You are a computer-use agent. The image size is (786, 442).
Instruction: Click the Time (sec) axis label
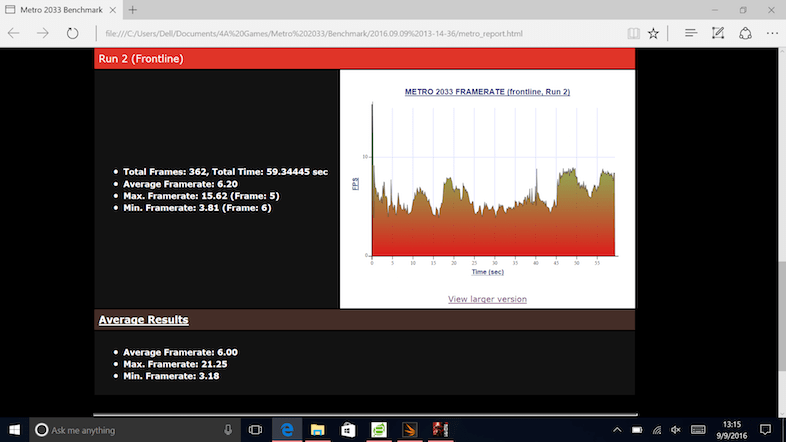[x=487, y=272]
